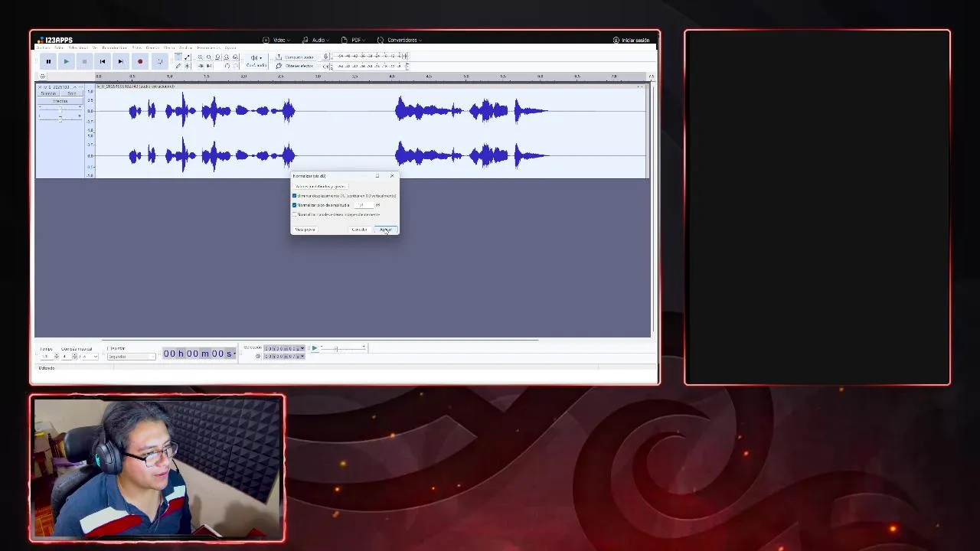
Task: Open the Seleccionar menu
Action: point(78,47)
